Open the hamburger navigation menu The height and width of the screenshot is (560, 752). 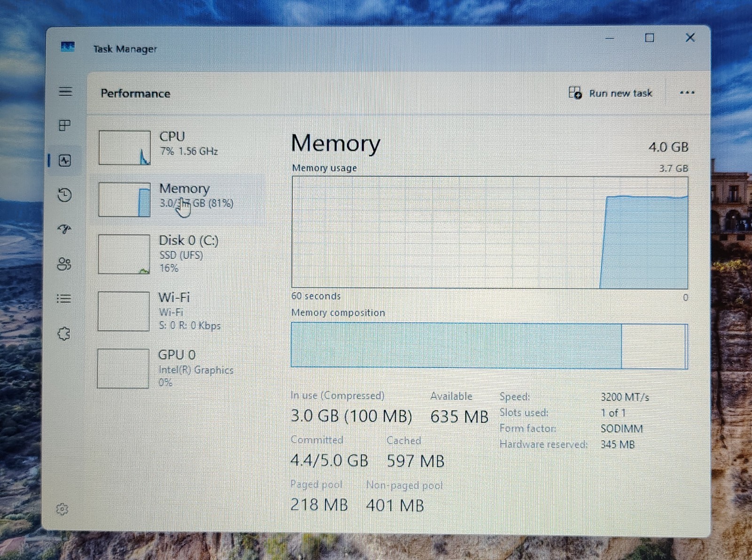click(65, 92)
